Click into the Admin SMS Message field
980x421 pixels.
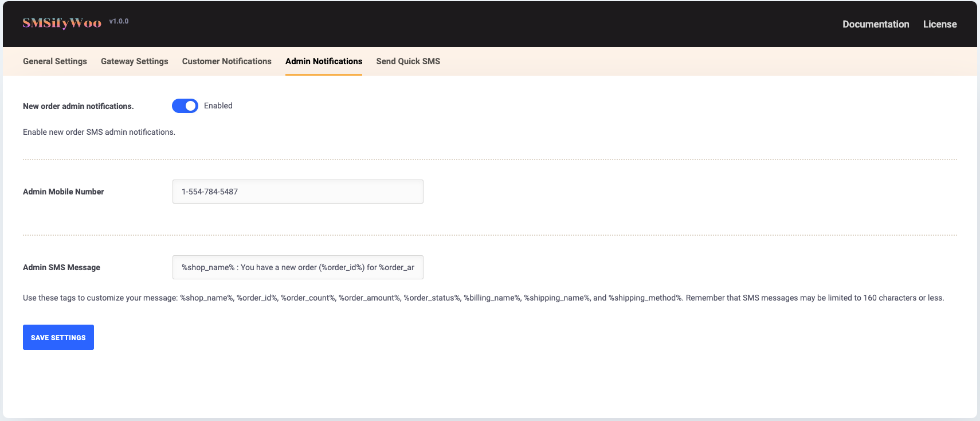click(298, 267)
